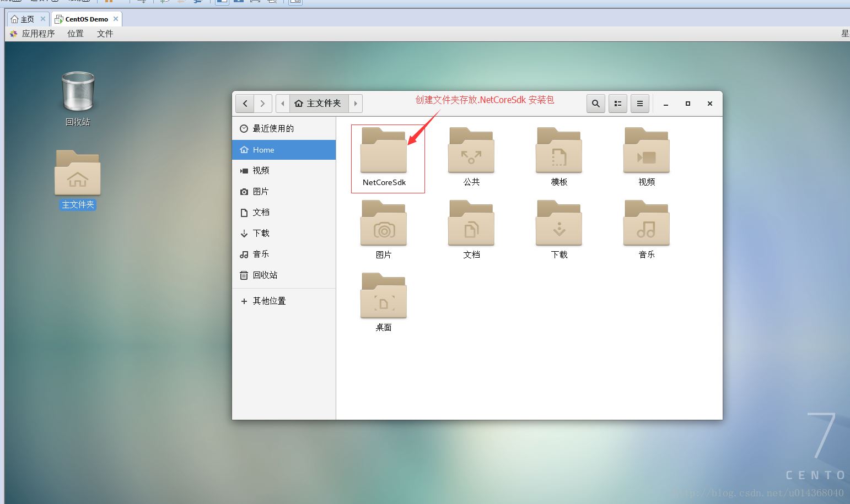Open 音乐 from the sidebar
The height and width of the screenshot is (504, 850).
tap(261, 254)
